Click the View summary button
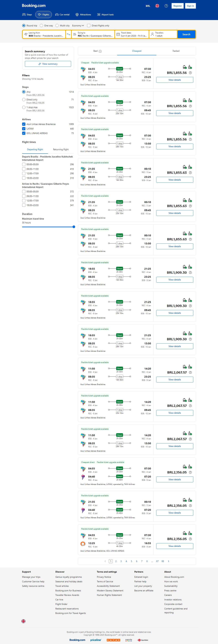The height and width of the screenshot is (644, 218). (x=48, y=64)
